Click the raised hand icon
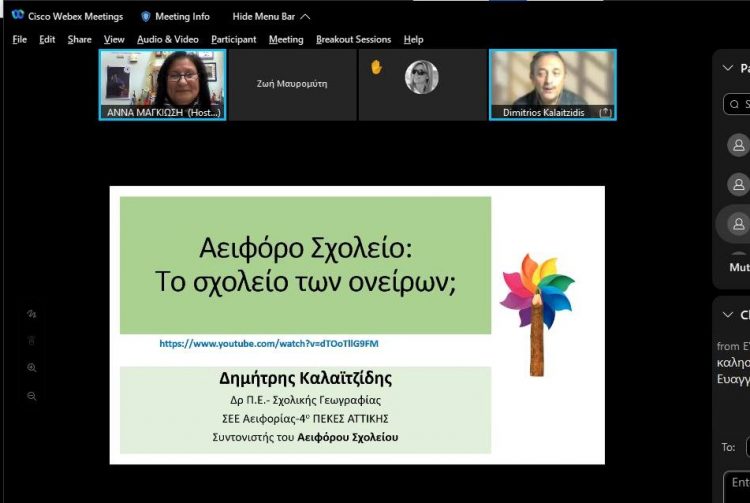The width and height of the screenshot is (750, 503). (376, 67)
